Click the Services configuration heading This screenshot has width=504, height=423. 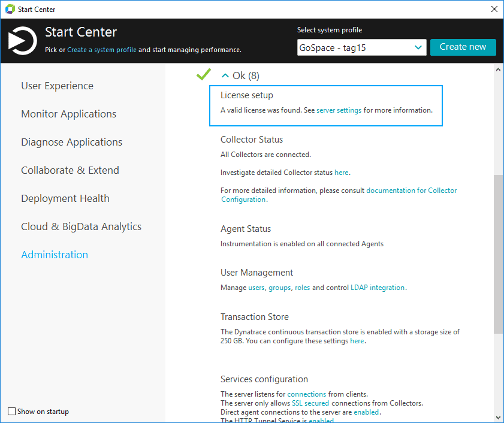pyautogui.click(x=264, y=379)
